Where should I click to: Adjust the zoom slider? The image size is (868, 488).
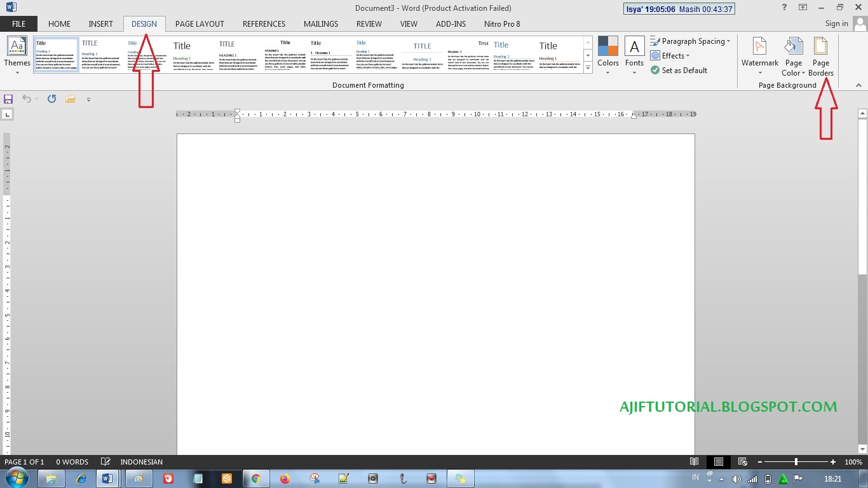(x=795, y=461)
